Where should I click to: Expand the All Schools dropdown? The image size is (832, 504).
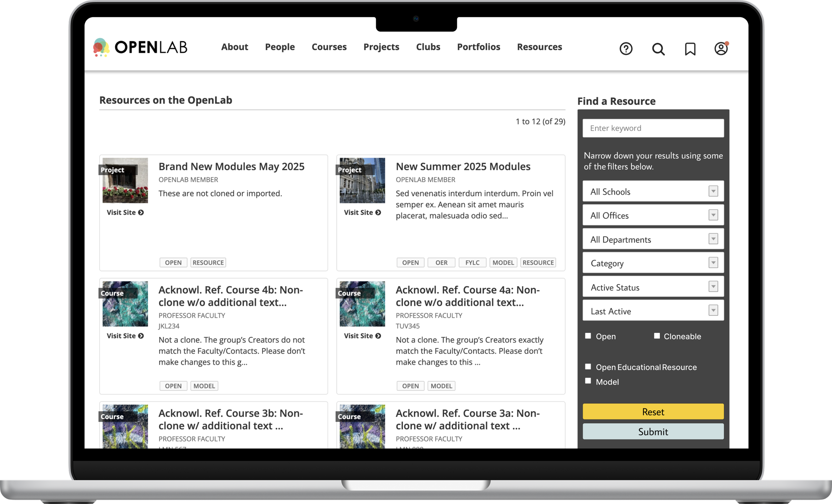click(x=653, y=191)
